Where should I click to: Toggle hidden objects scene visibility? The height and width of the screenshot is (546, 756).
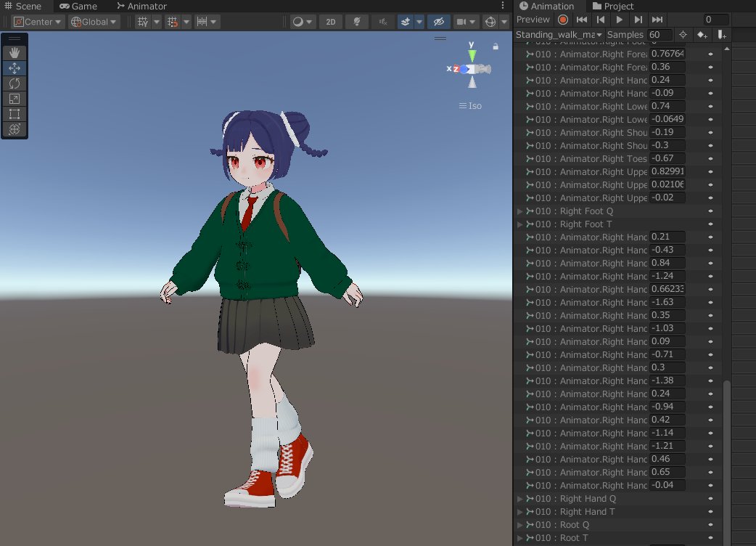pyautogui.click(x=439, y=22)
